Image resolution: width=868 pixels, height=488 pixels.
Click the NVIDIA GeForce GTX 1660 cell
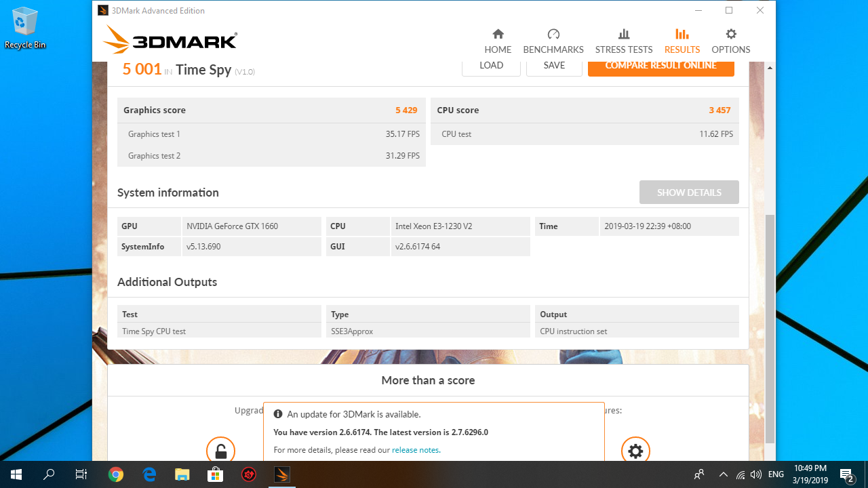252,226
